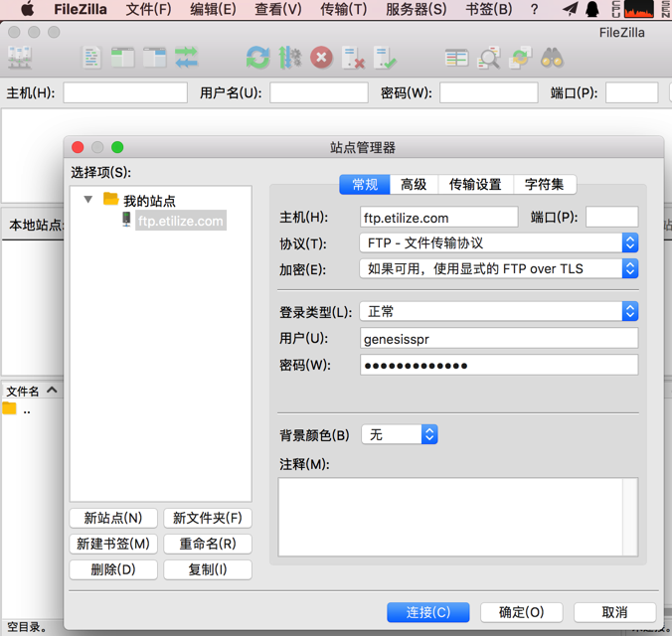Click the site manager 端口(P) port field

tap(612, 217)
